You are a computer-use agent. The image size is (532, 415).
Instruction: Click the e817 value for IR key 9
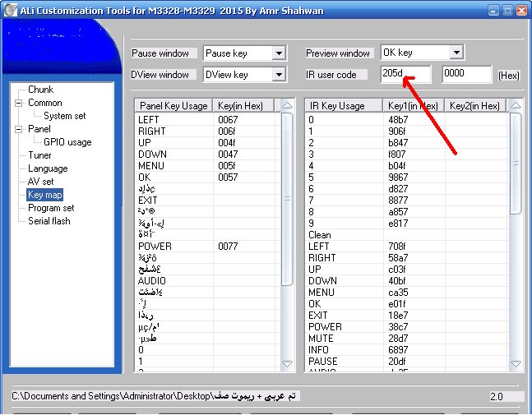[x=398, y=224]
